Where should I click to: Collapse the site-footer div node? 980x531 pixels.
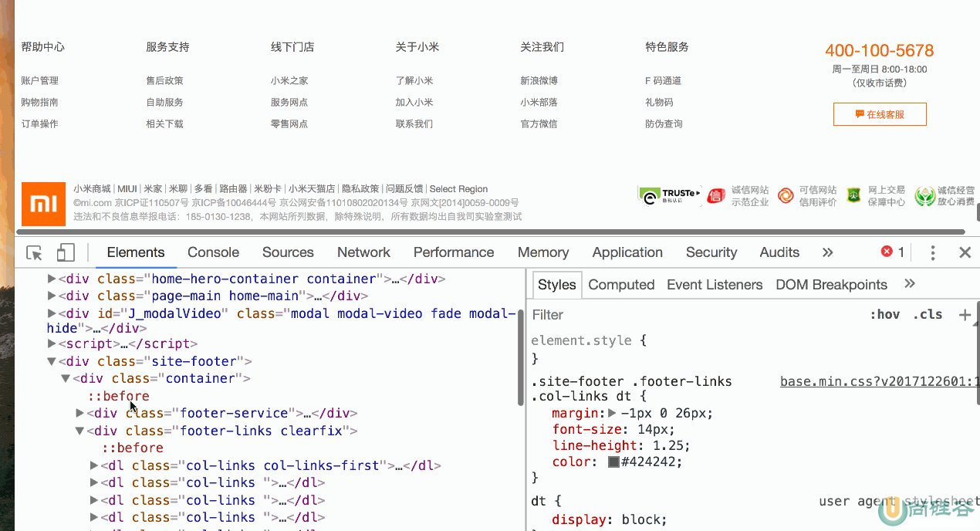[52, 361]
